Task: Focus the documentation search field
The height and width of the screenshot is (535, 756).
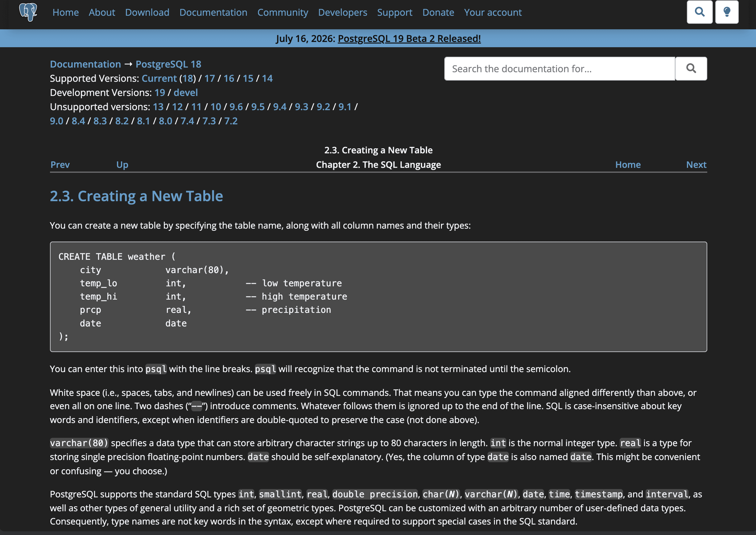Action: 560,68
